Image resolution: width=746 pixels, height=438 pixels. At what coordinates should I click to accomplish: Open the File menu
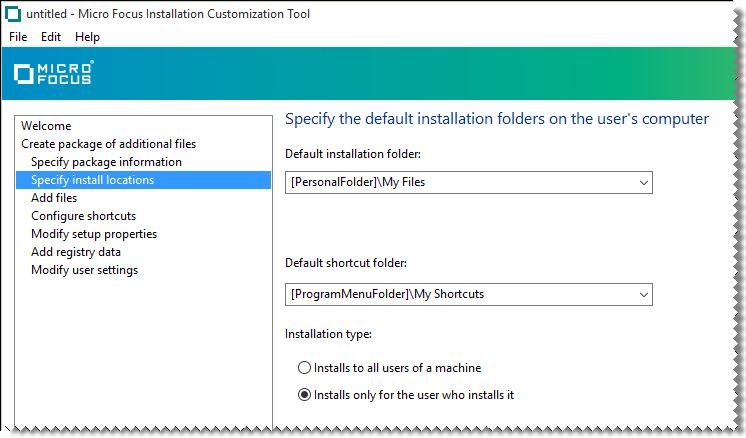19,37
